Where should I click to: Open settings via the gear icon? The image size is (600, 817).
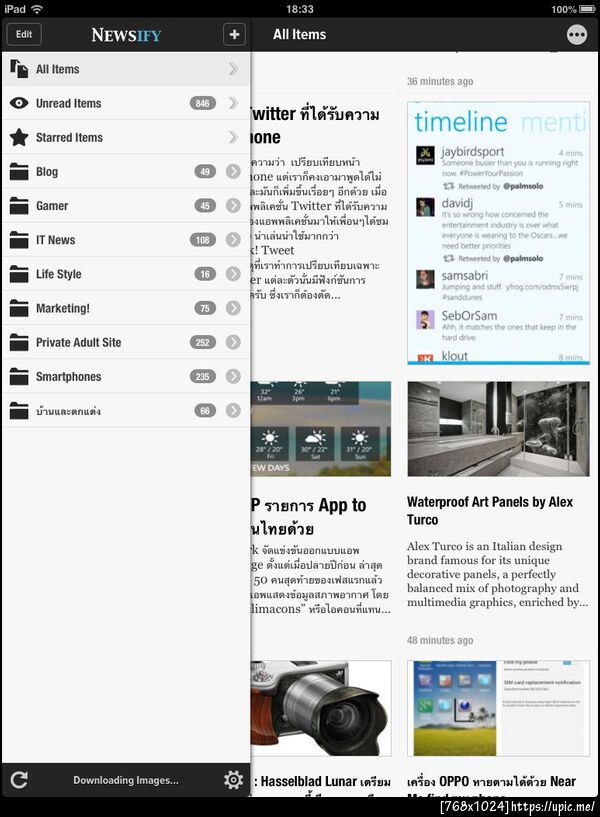pyautogui.click(x=233, y=779)
